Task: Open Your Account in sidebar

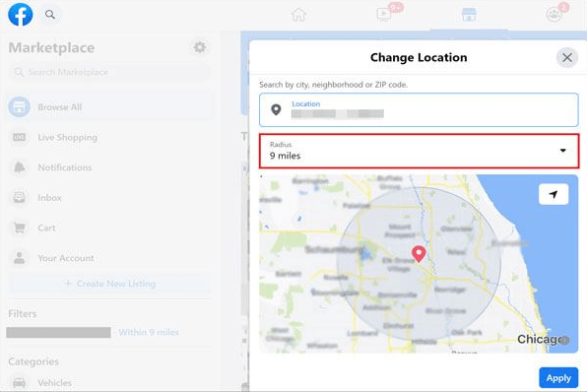Action: tap(109, 258)
